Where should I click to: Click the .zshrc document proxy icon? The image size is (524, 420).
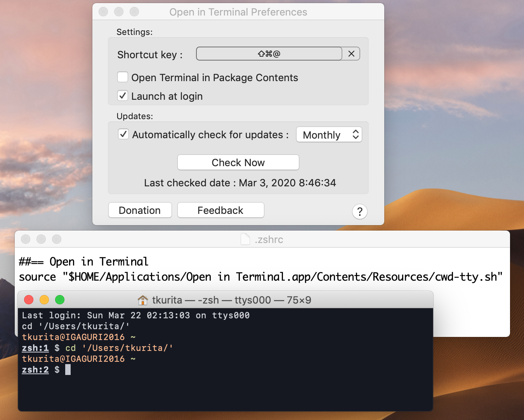point(245,239)
